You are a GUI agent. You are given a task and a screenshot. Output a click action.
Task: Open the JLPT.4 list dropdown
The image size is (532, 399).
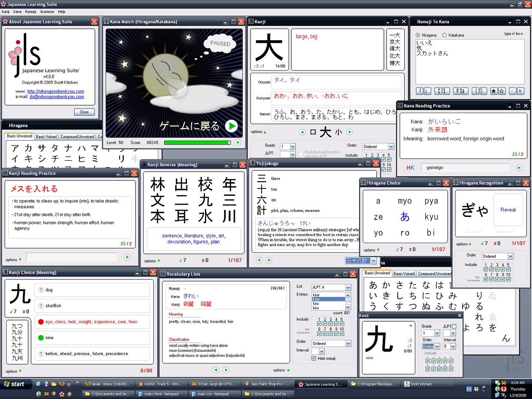[x=348, y=287]
